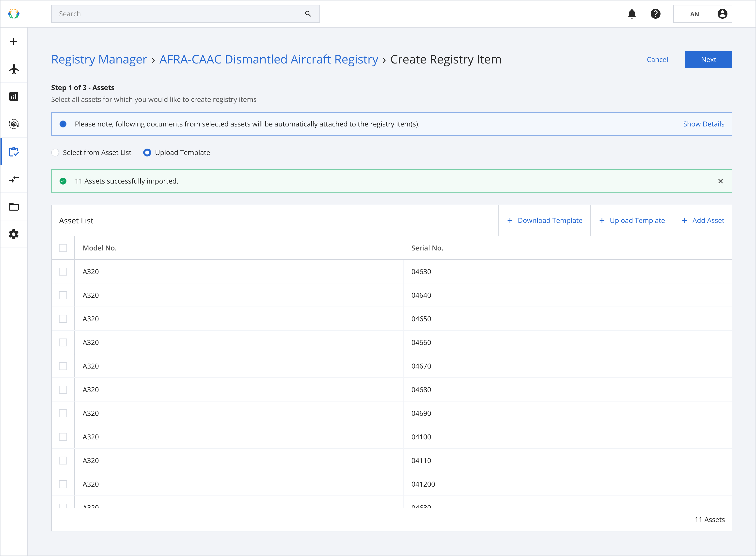Select the 'Select from Asset List' radio option
The width and height of the screenshot is (756, 556).
55,153
